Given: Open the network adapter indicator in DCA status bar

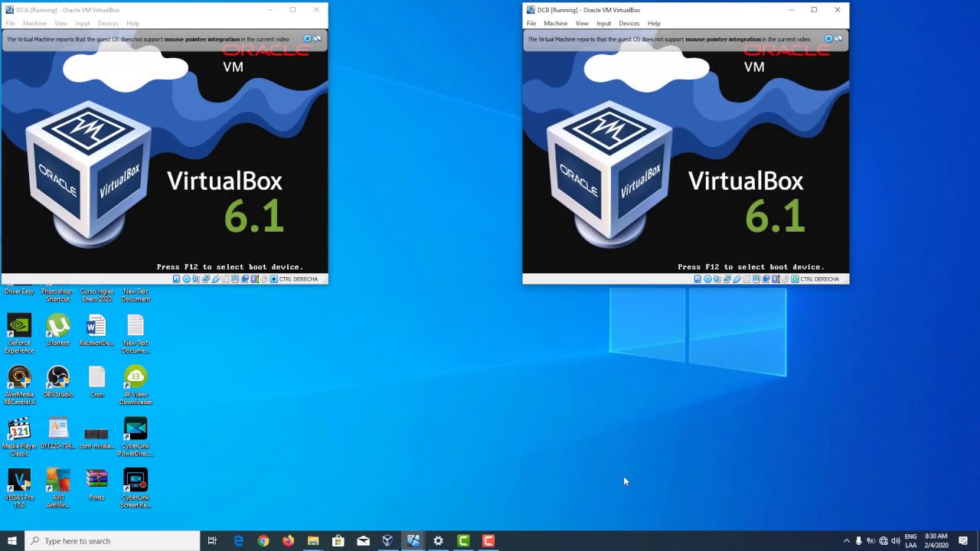Looking at the screenshot, I should click(206, 279).
